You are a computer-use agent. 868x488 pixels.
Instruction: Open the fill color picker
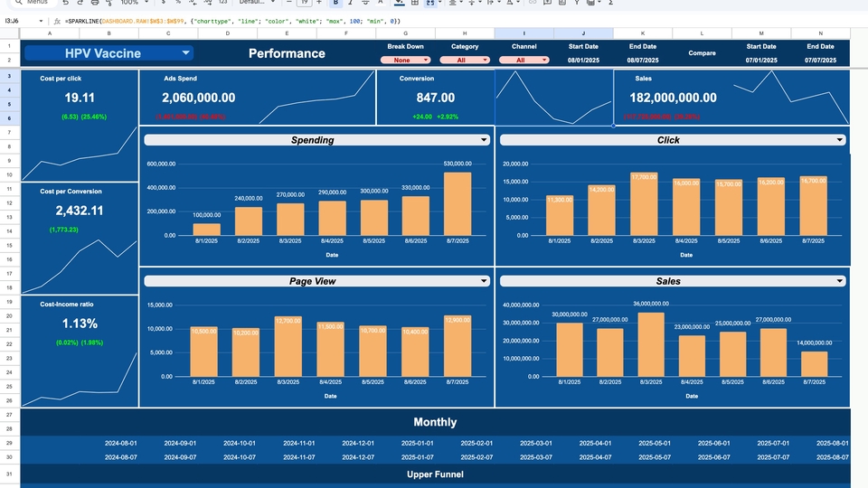coord(399,3)
